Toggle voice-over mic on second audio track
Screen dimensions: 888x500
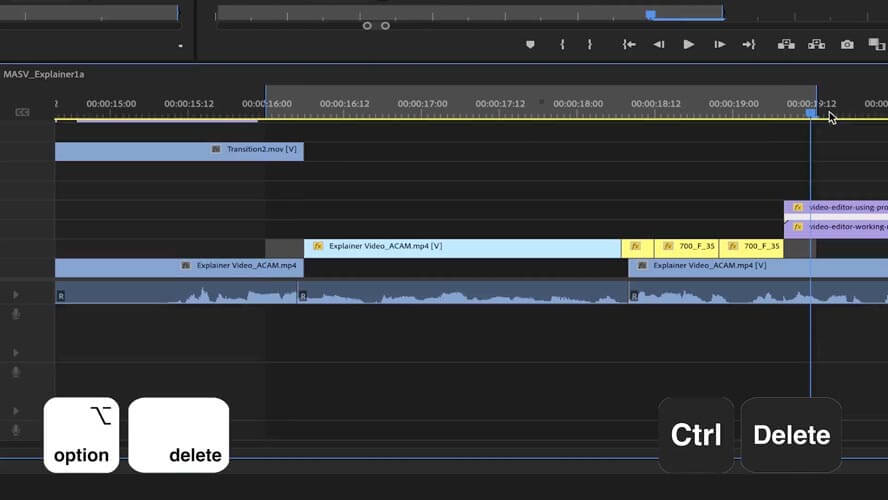[16, 372]
